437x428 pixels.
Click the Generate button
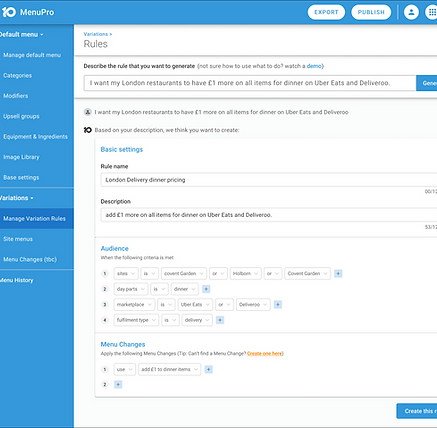(427, 83)
